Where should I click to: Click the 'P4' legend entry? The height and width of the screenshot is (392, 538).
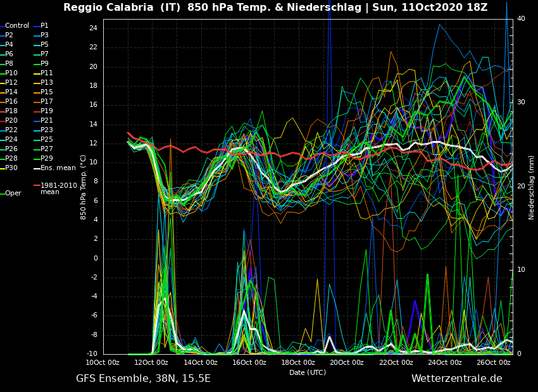click(x=9, y=44)
